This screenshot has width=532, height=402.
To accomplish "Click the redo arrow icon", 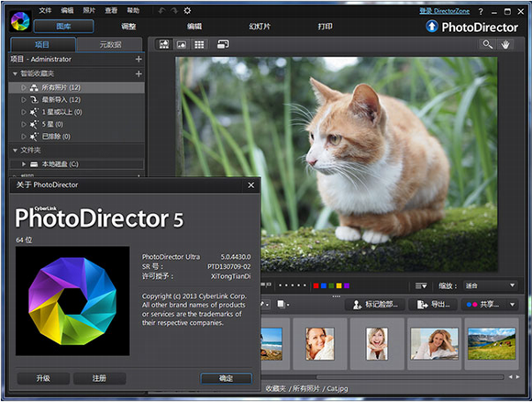I will click(174, 11).
